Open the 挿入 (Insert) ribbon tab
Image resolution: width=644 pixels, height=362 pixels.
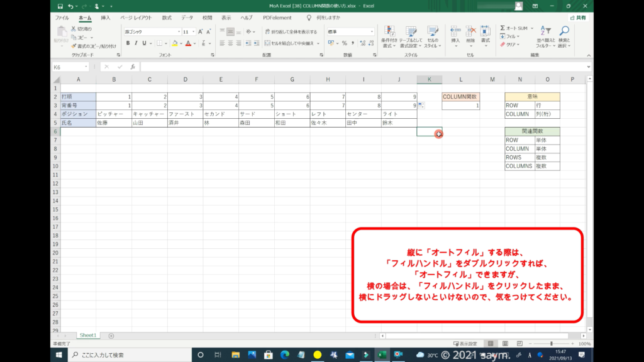click(106, 18)
